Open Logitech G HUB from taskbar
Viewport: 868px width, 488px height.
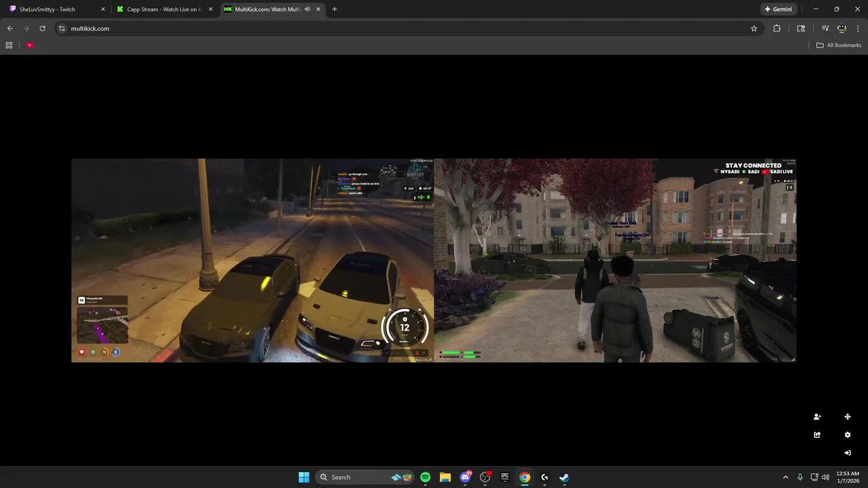pyautogui.click(x=544, y=477)
